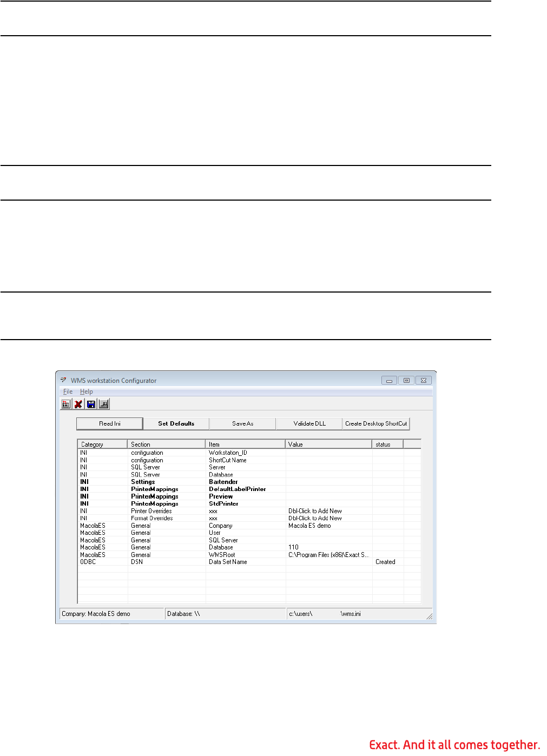Click the Save As button
547x756 pixels.
pos(242,423)
